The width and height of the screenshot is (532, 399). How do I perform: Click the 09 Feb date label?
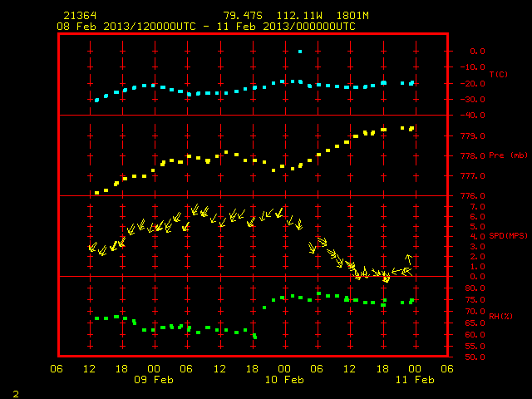coord(154,380)
